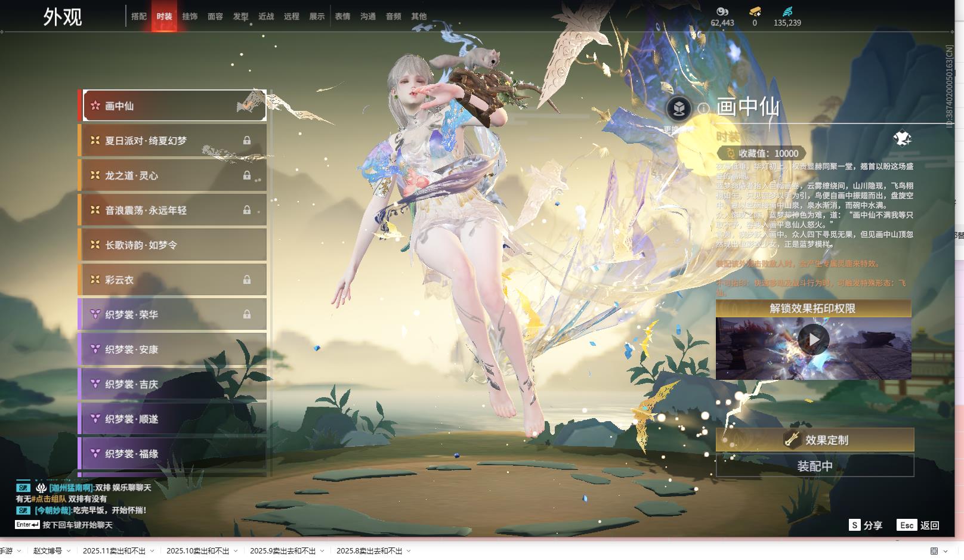Click the wrench icon on 效果定制 button
The height and width of the screenshot is (560, 964).
[792, 440]
